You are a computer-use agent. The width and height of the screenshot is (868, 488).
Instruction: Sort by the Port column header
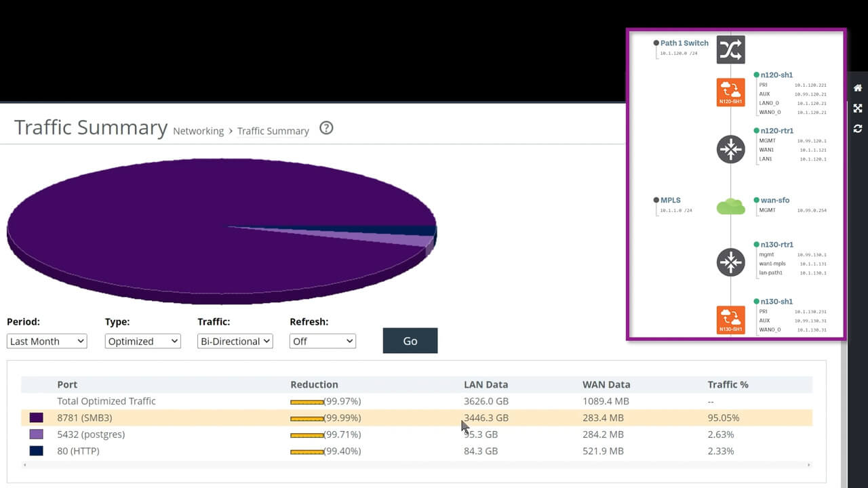point(66,384)
